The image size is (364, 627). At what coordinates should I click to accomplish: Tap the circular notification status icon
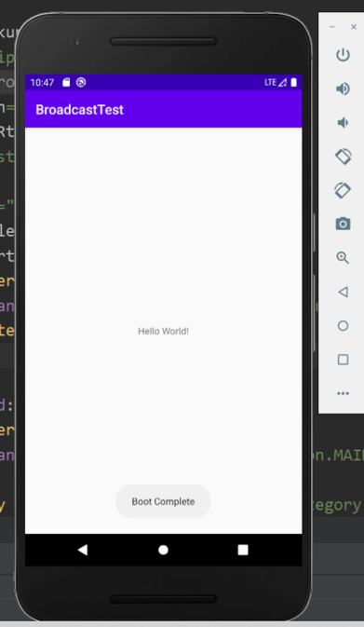point(81,82)
